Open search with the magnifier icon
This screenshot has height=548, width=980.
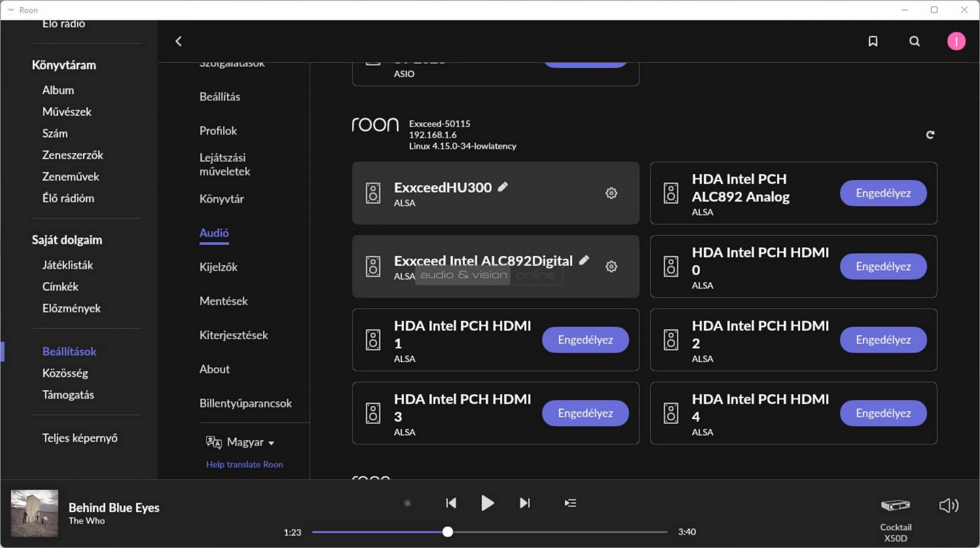[x=914, y=41]
